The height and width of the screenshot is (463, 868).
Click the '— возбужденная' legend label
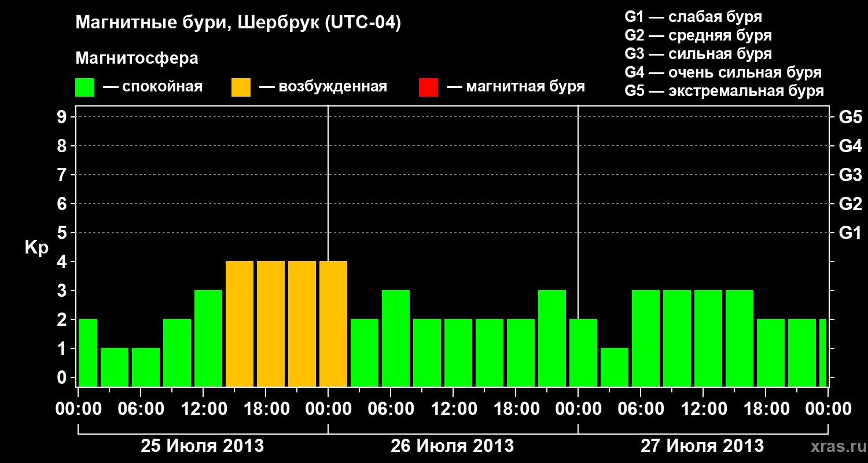[323, 87]
